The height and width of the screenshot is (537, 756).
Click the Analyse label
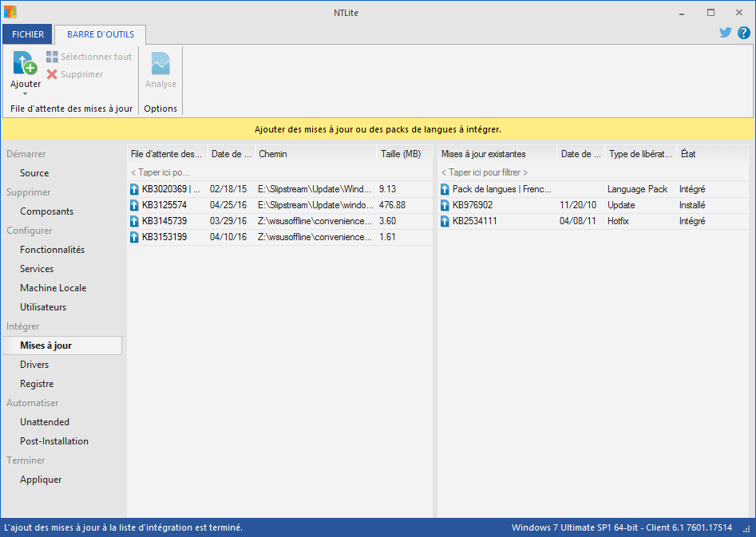click(160, 84)
